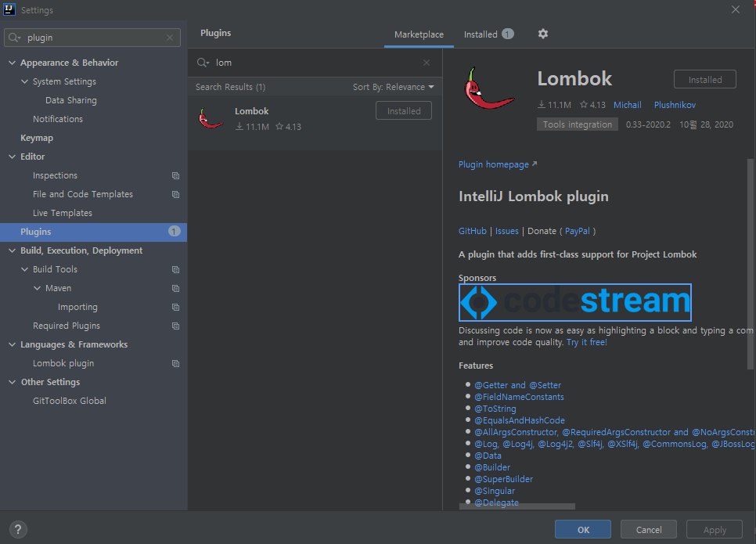
Task: Clear the marketplace 'lom' search text
Action: (x=427, y=63)
